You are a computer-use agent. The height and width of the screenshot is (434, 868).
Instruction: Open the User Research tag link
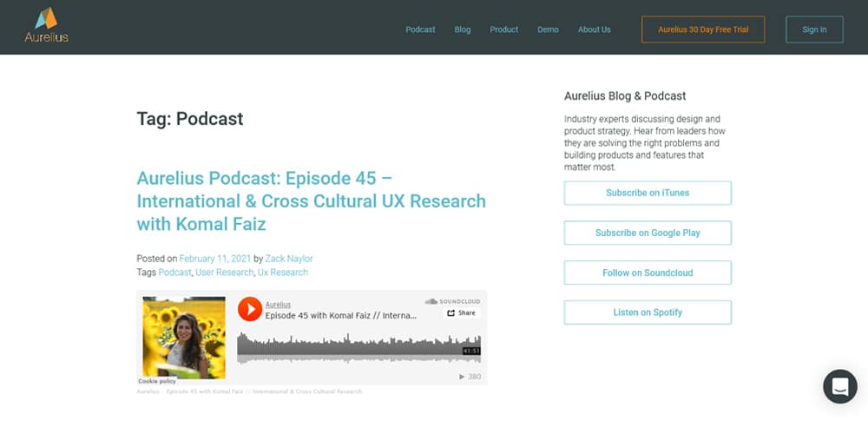tap(224, 273)
